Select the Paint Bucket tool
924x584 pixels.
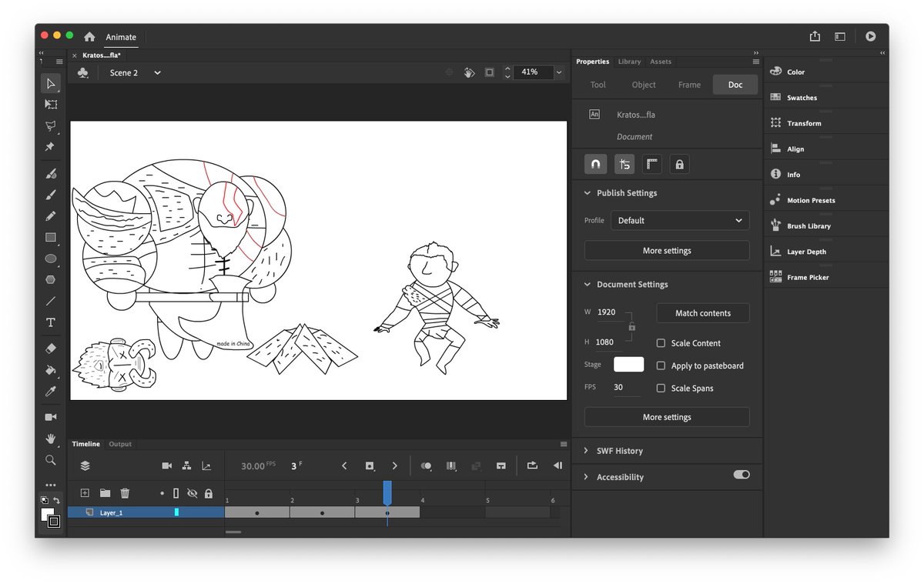coord(51,370)
